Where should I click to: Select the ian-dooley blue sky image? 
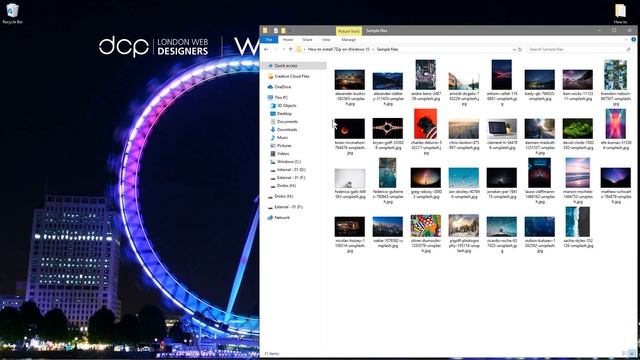(x=464, y=178)
